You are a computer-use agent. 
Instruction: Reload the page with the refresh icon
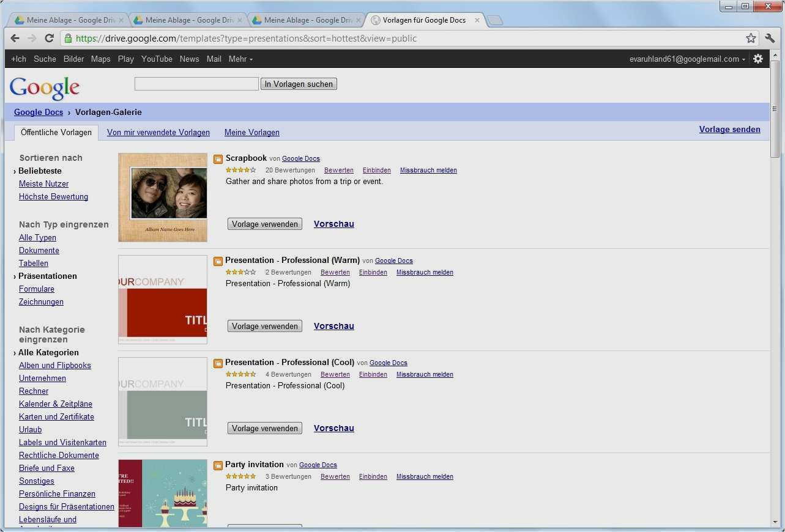pos(49,39)
